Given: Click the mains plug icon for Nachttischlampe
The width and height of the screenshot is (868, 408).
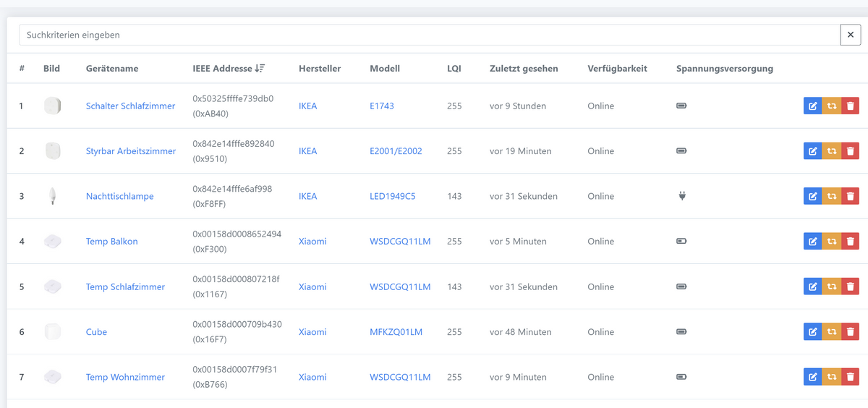Looking at the screenshot, I should click(681, 196).
